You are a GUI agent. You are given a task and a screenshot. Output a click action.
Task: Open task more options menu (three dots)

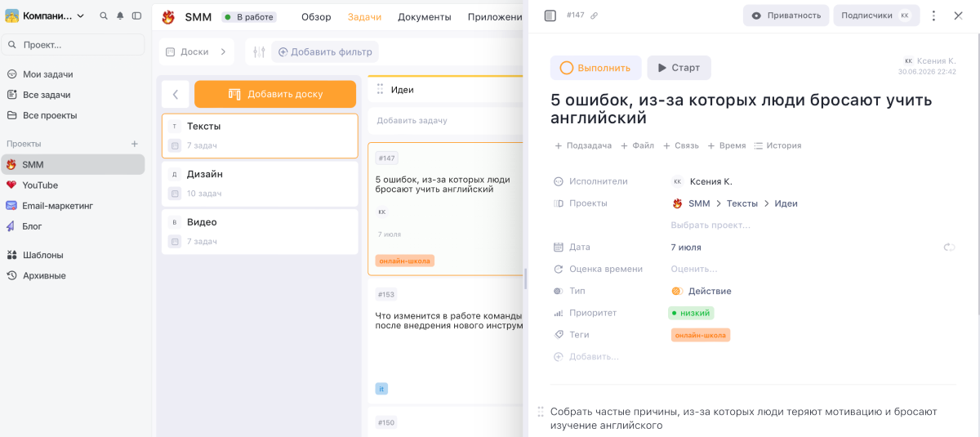pyautogui.click(x=934, y=16)
